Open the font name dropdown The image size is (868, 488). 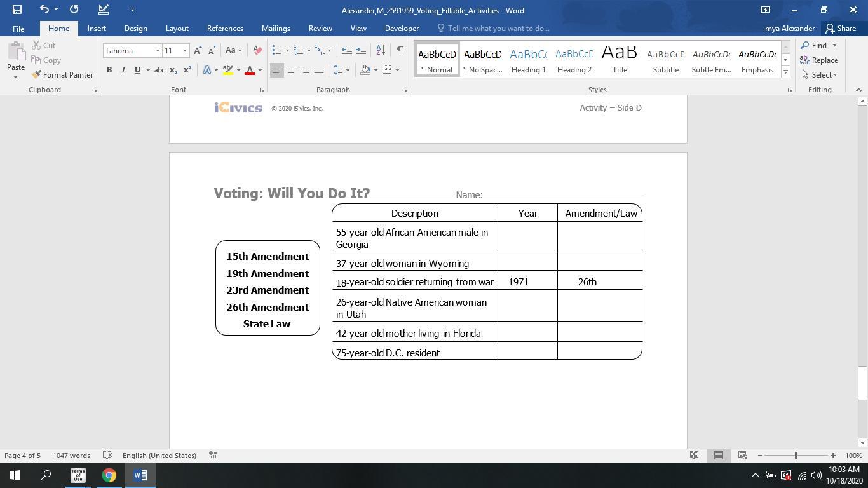click(158, 51)
